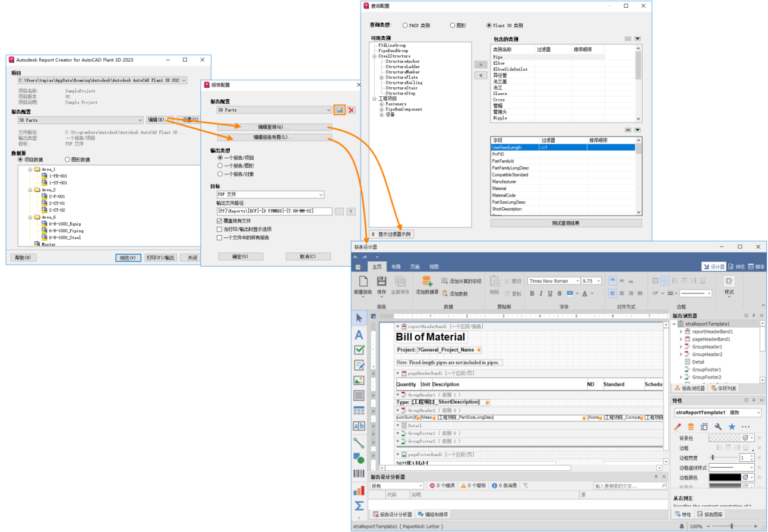Viewport: 768px width, 532px height.
Task: Open the PDF 文件 target dropdown
Action: tap(321, 195)
